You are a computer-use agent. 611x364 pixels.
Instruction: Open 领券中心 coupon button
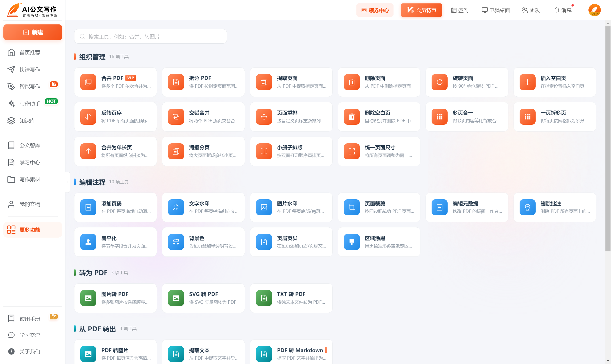click(375, 10)
